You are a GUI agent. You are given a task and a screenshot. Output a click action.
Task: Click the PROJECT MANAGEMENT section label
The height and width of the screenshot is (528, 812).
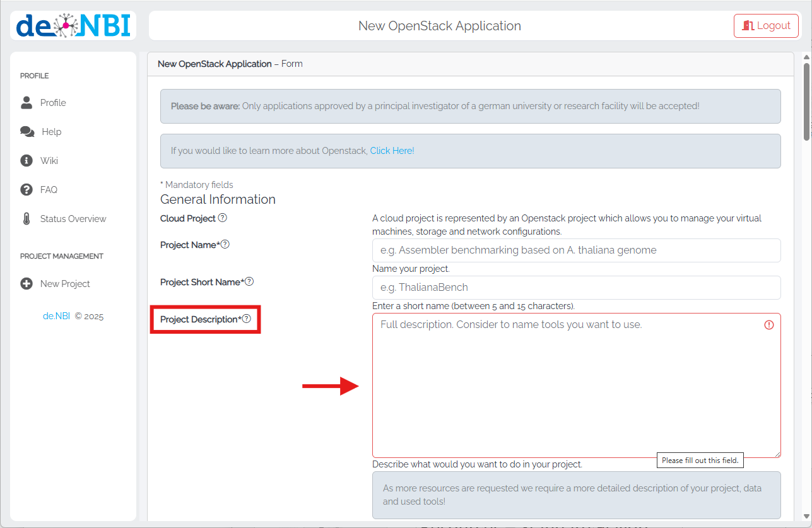coord(62,256)
